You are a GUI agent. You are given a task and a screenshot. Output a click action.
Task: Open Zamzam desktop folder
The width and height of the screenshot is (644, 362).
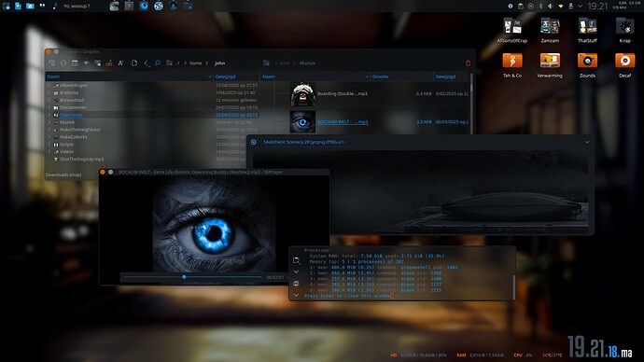pyautogui.click(x=550, y=31)
